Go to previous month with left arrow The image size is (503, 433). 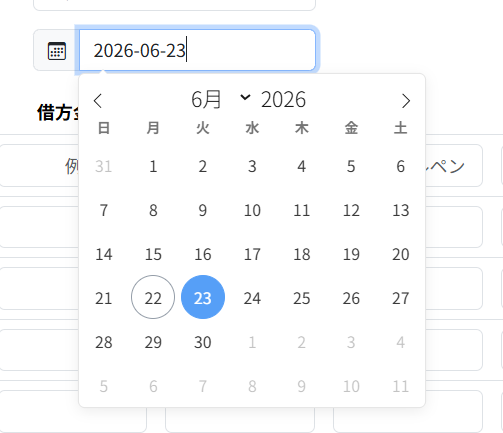[x=97, y=101]
